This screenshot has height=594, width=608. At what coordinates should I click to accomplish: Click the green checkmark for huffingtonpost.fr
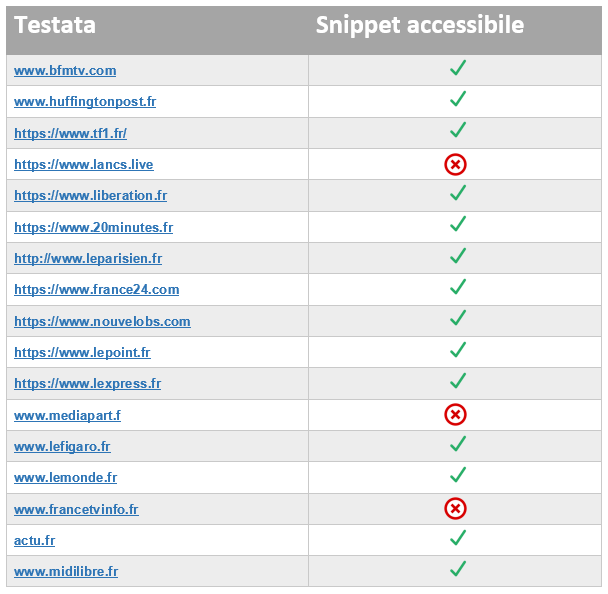(458, 99)
